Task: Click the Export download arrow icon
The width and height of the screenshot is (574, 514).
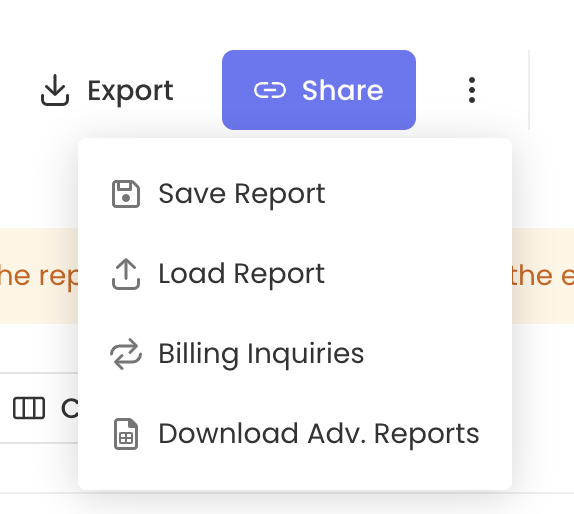Action: 55,90
